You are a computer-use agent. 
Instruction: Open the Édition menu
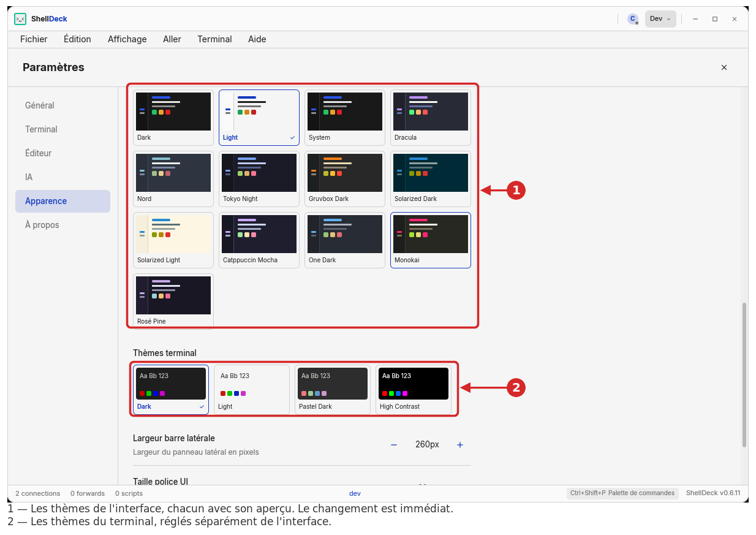pyautogui.click(x=77, y=39)
